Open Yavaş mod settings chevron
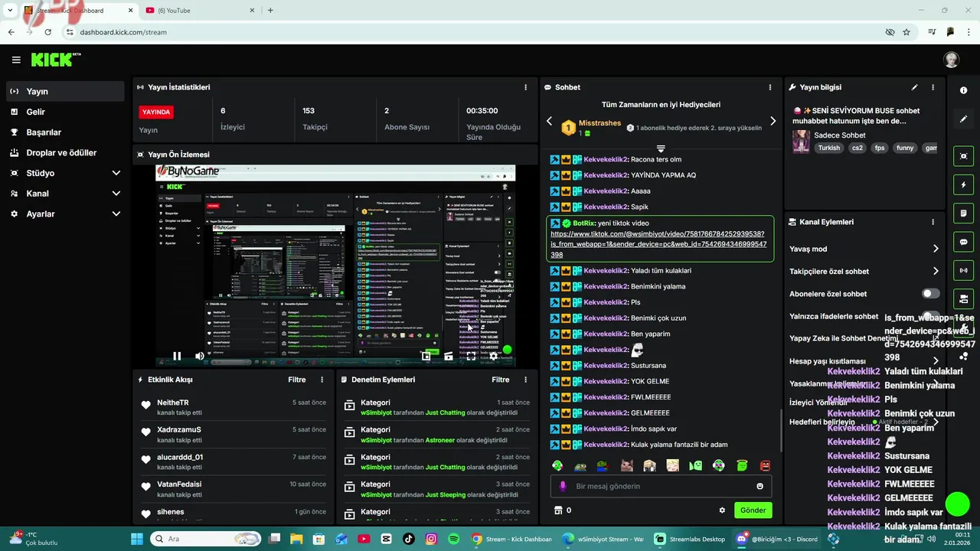980x551 pixels. point(935,249)
